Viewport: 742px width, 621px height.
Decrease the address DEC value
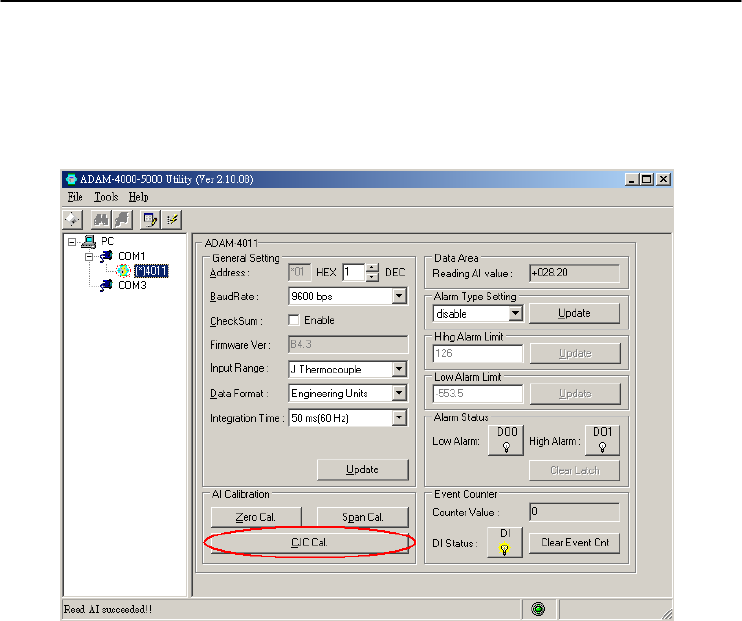(372, 277)
